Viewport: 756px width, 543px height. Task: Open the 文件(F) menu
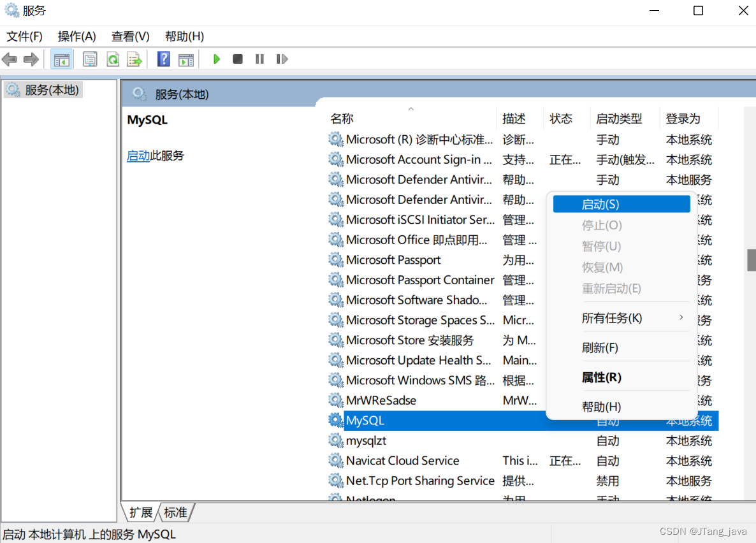click(x=25, y=36)
